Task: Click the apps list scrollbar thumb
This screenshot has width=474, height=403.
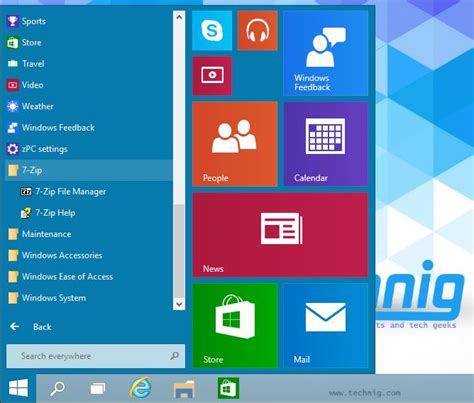Action: pyautogui.click(x=179, y=251)
